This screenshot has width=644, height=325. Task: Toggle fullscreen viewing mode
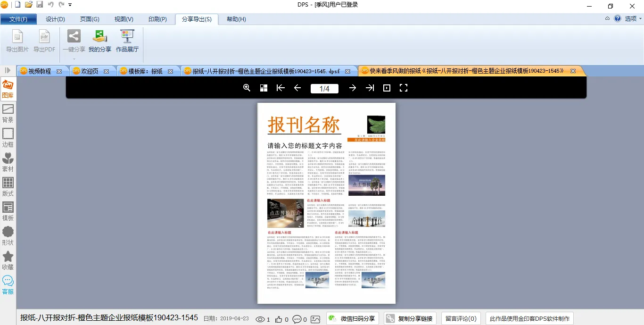[x=404, y=88]
